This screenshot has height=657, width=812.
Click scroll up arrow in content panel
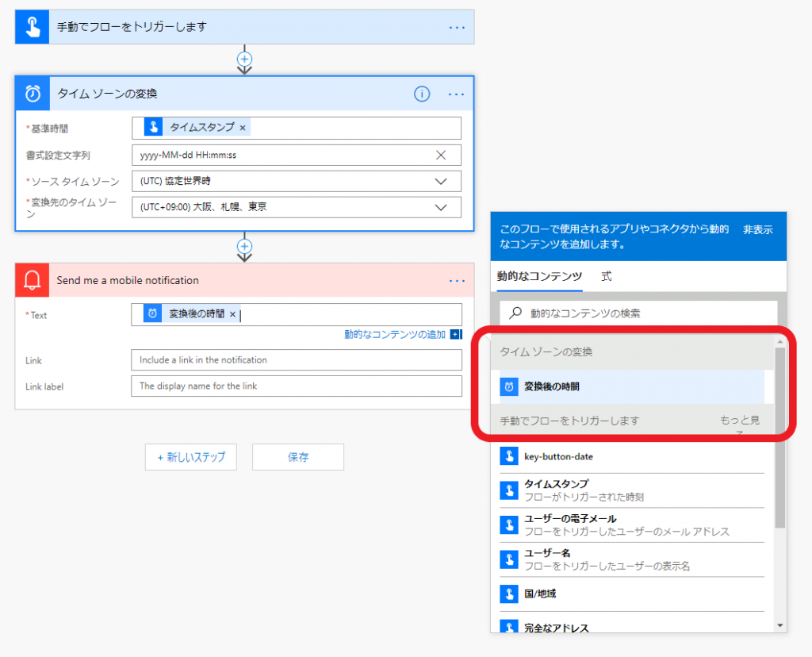coord(780,342)
